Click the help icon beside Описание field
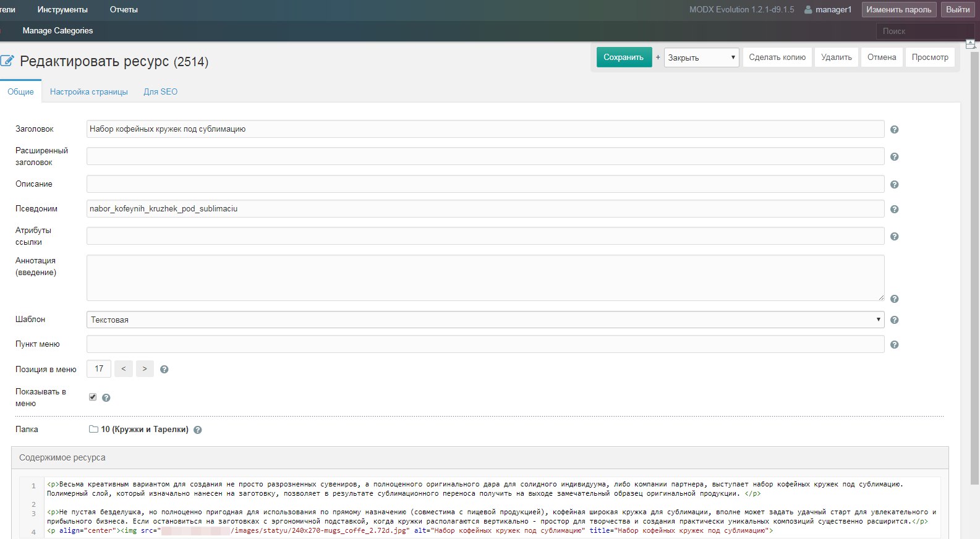 [x=894, y=185]
